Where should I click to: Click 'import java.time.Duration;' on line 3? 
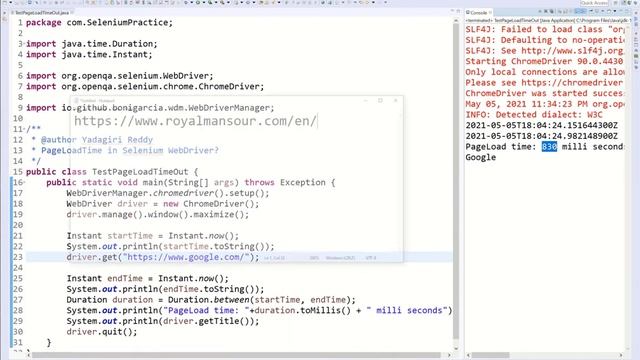[x=91, y=44]
